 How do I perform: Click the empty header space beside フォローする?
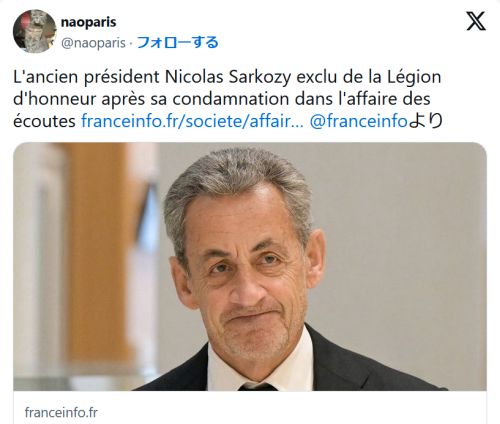pyautogui.click(x=340, y=42)
